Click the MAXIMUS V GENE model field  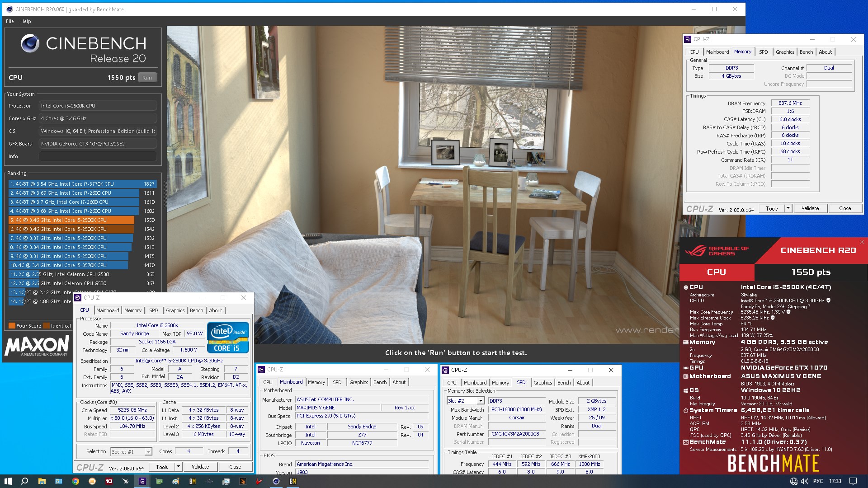(338, 408)
